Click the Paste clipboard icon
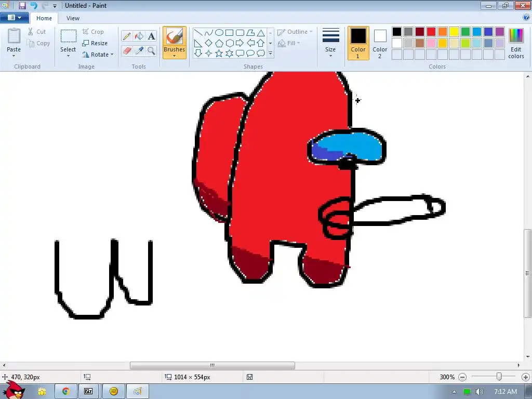 tap(14, 36)
